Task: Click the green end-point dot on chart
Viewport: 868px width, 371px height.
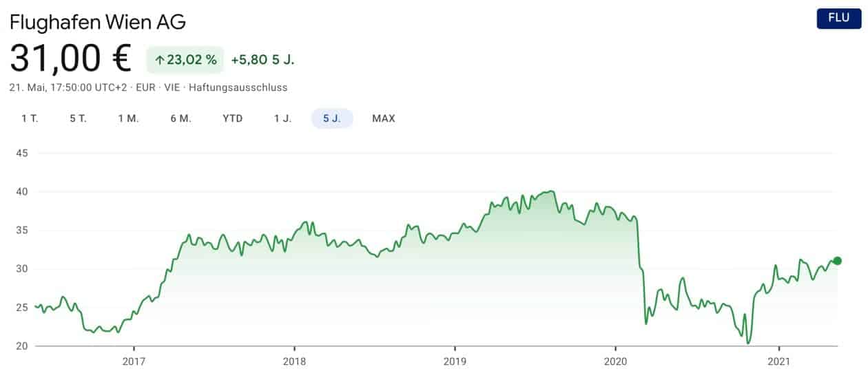Action: (x=837, y=261)
